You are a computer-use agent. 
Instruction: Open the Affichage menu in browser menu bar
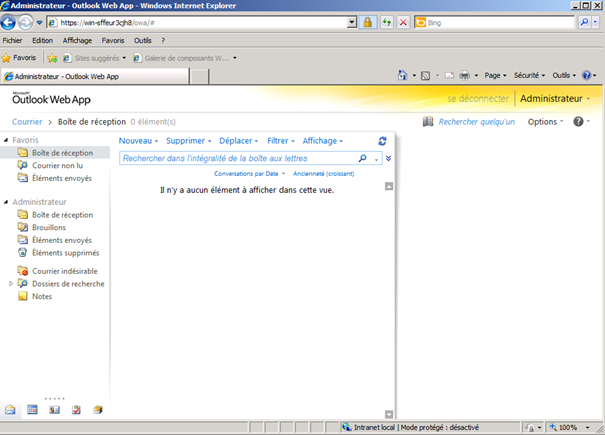[x=77, y=41]
